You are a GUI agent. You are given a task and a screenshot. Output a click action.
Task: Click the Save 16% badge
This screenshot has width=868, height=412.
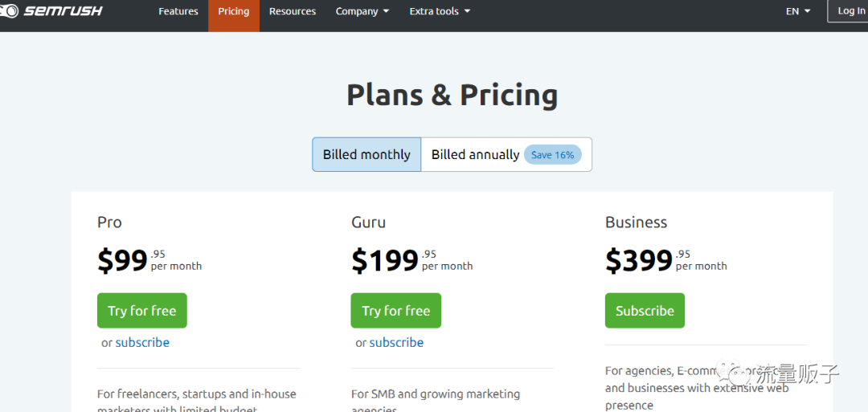[552, 155]
